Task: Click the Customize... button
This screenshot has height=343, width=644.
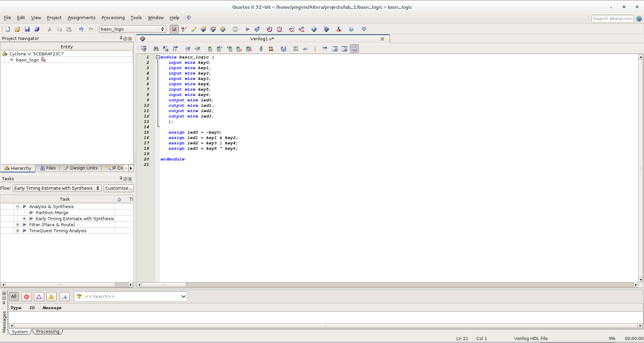Action: [x=118, y=188]
